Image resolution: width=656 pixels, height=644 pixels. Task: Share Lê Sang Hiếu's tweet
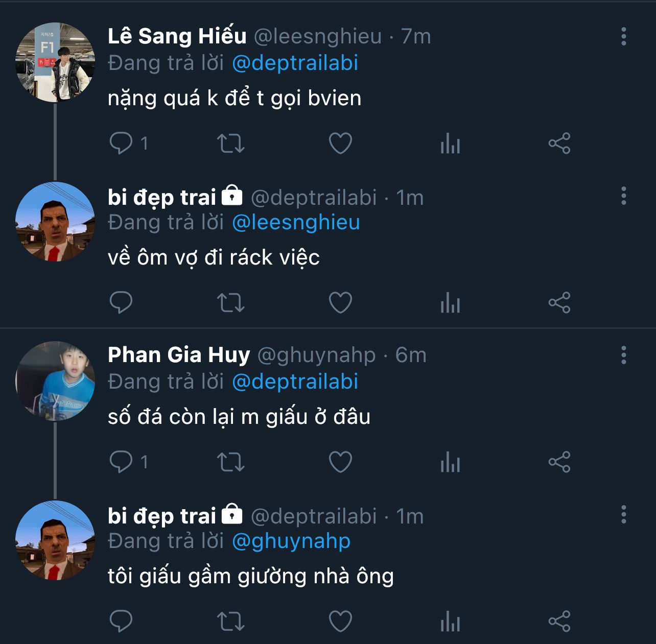(x=559, y=144)
